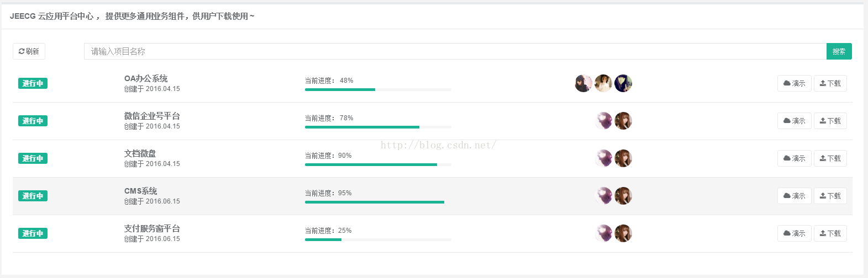This screenshot has width=868, height=278.
Task: Select the CMS系统 project title
Action: coord(141,191)
